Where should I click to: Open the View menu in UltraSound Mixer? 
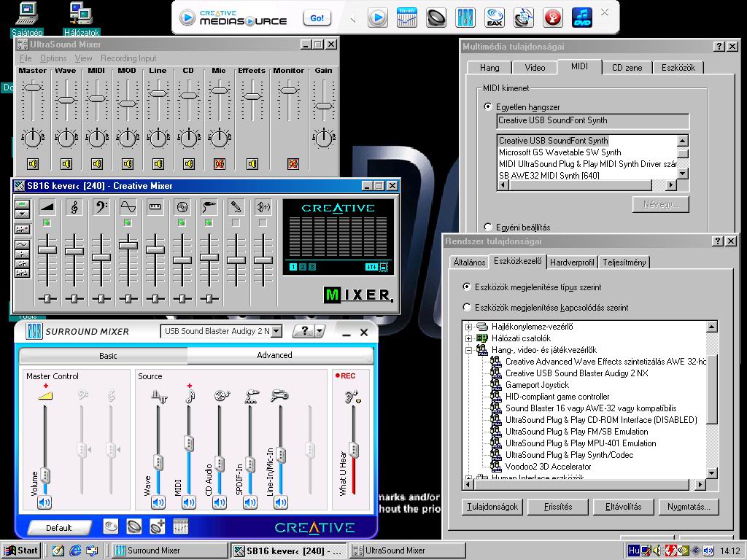83,58
